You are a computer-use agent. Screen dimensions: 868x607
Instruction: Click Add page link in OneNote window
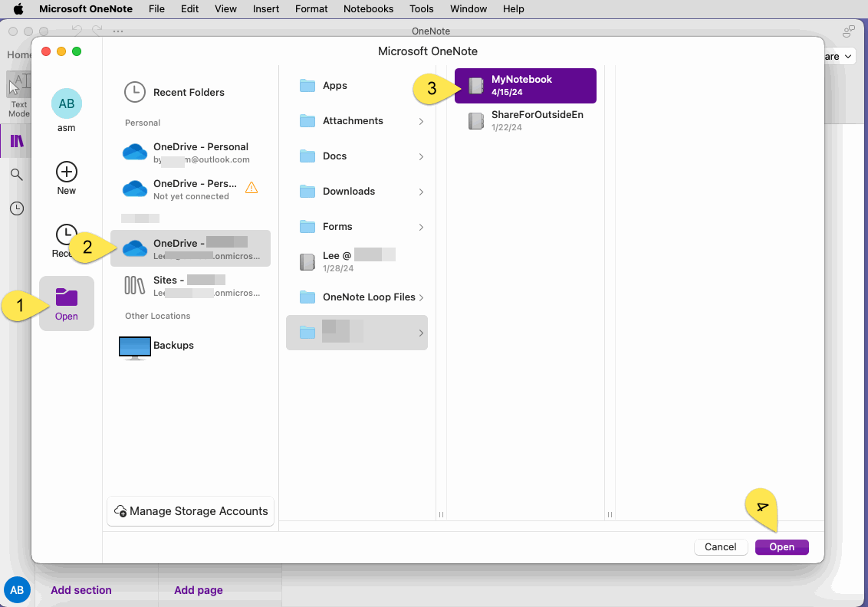198,590
